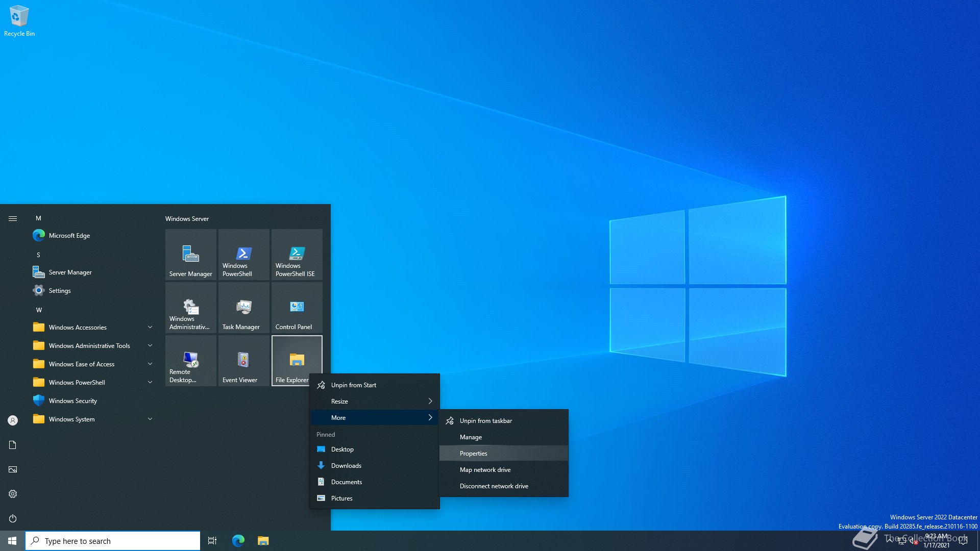980x551 pixels.
Task: Open pinned Downloads folder
Action: [375, 466]
